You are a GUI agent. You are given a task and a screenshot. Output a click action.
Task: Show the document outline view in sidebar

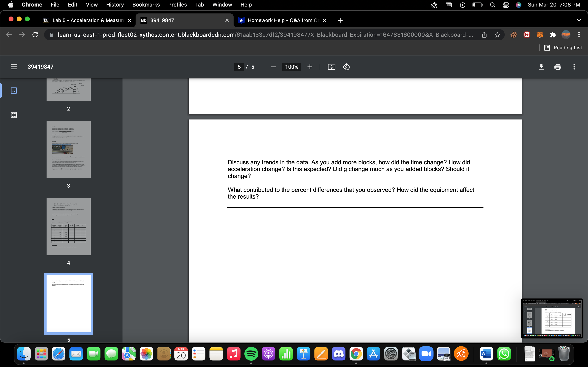click(x=14, y=115)
